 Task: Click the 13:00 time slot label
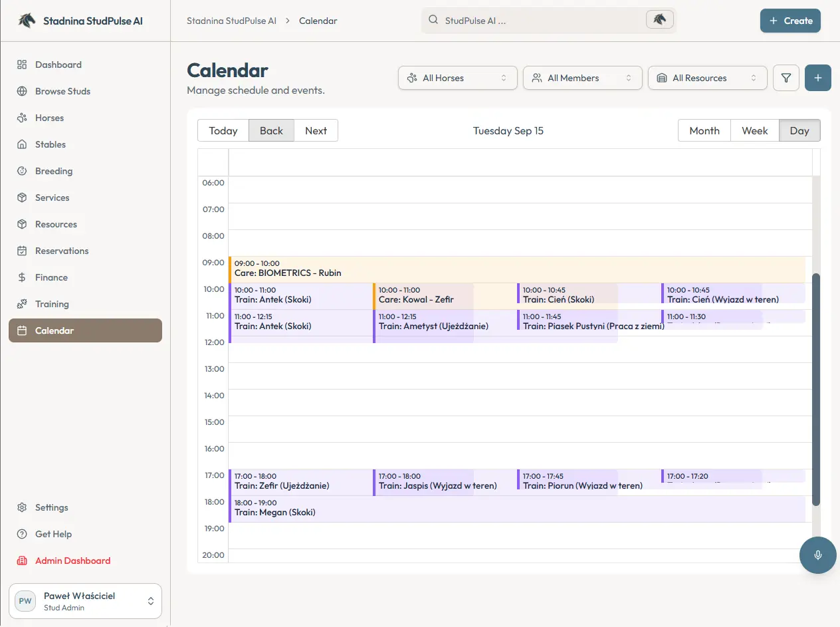click(214, 369)
